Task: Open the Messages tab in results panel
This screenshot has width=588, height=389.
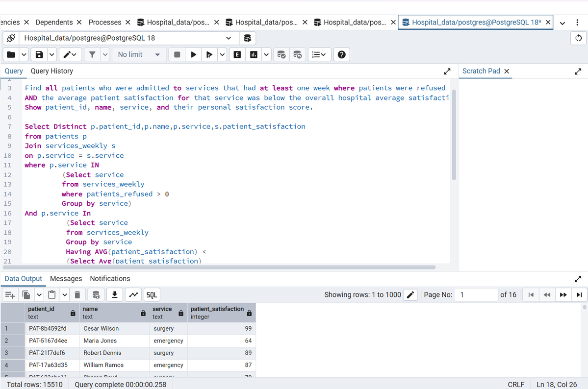Action: pos(66,278)
